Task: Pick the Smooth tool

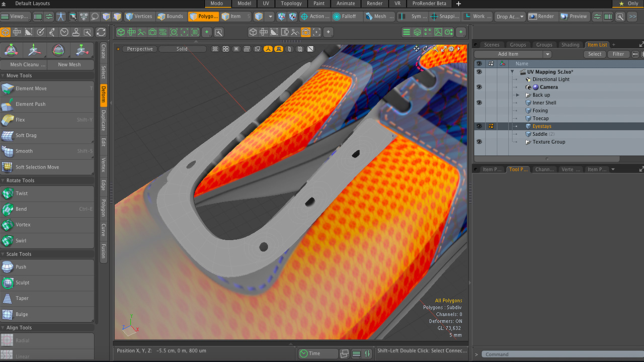Action: point(47,151)
